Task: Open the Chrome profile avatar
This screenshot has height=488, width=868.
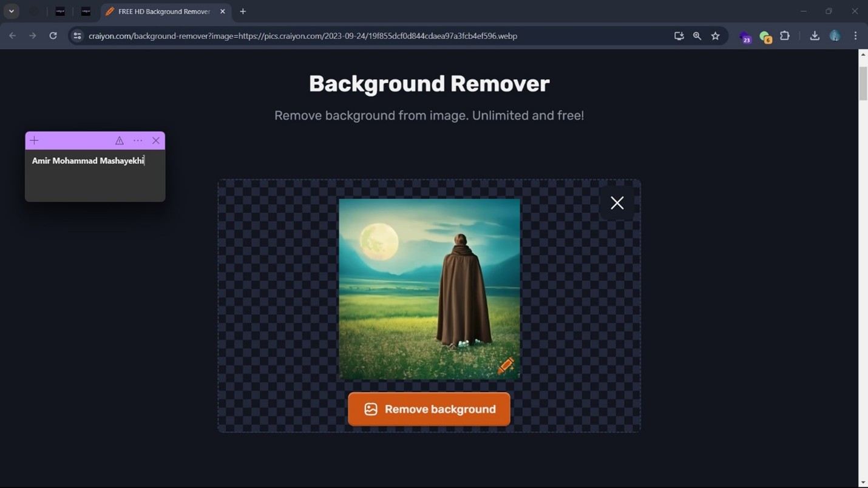Action: click(x=835, y=36)
